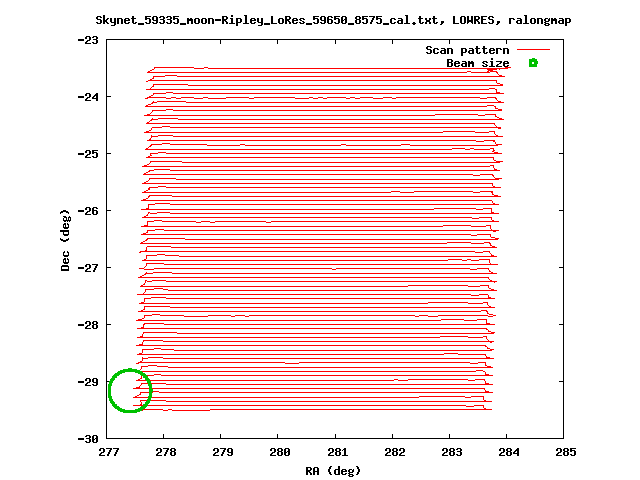Click the 285 tick label on RA axis
The image size is (640, 480).
(x=566, y=452)
